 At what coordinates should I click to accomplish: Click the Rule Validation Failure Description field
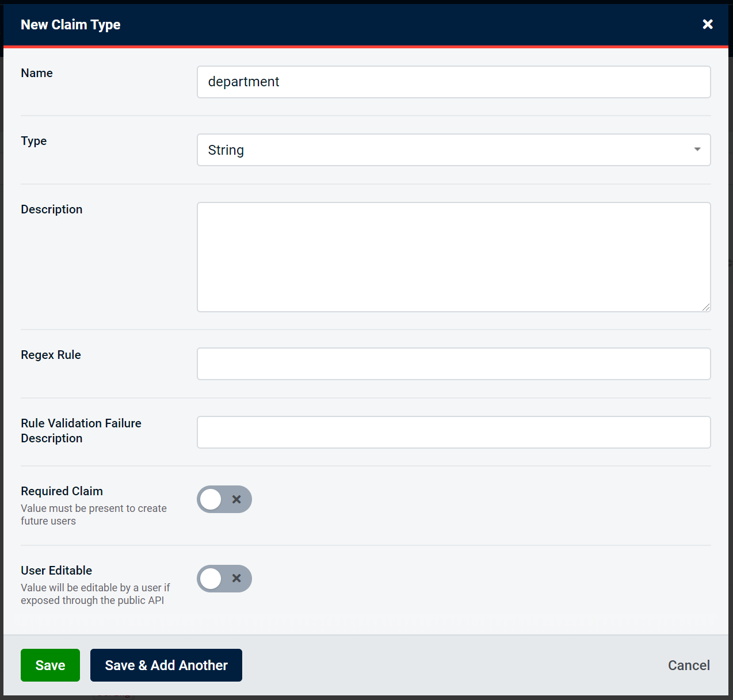tap(454, 432)
